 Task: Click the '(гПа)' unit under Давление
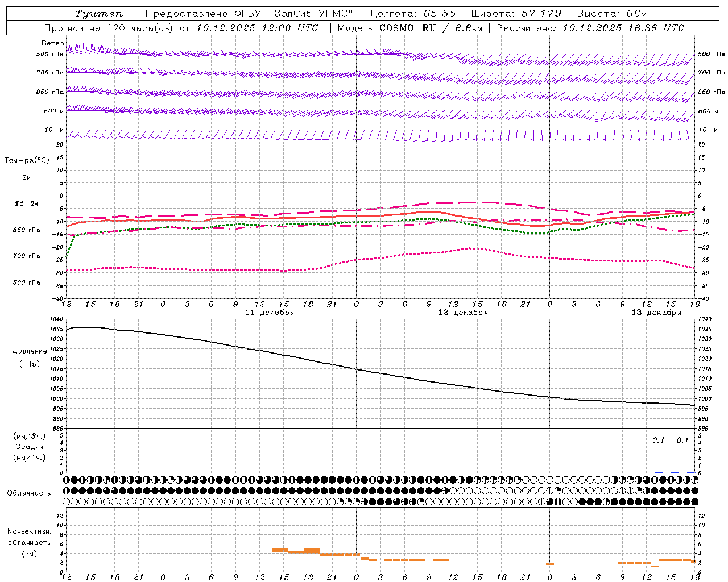30,364
